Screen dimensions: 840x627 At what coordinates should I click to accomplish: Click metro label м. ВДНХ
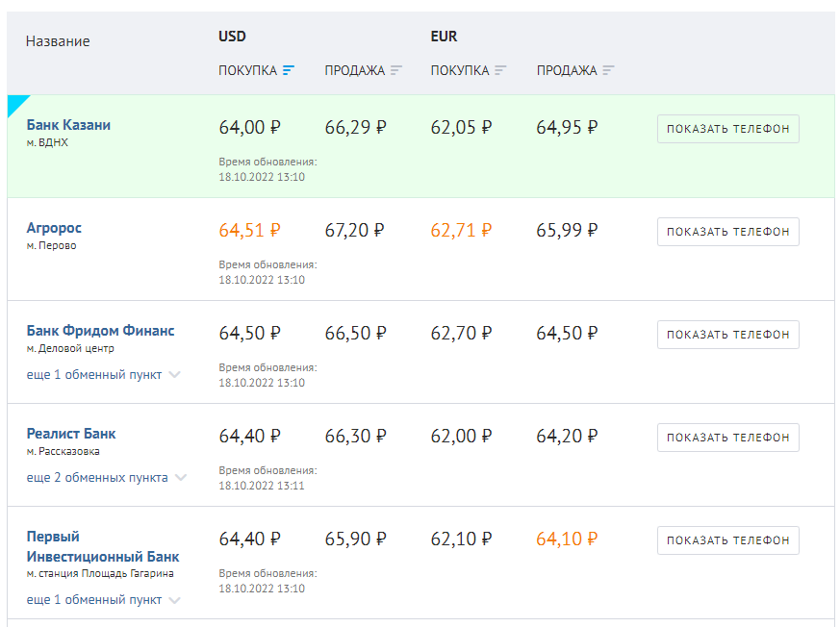pyautogui.click(x=47, y=142)
